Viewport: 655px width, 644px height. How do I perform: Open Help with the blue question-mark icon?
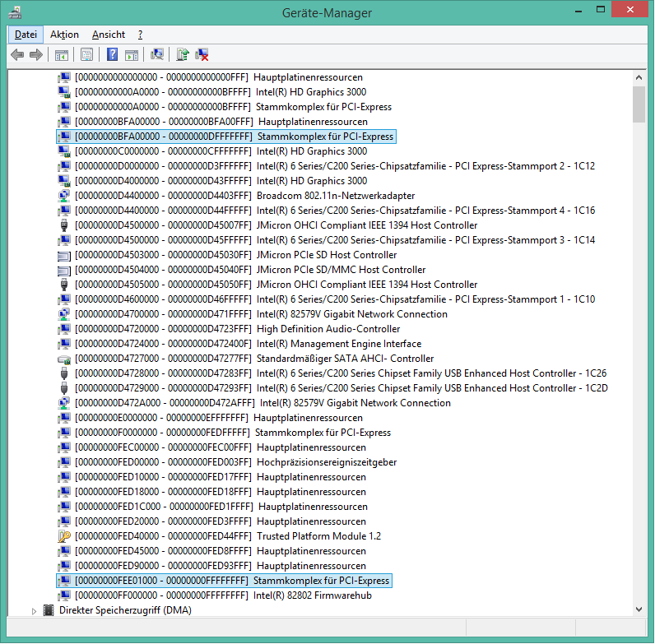tap(112, 55)
